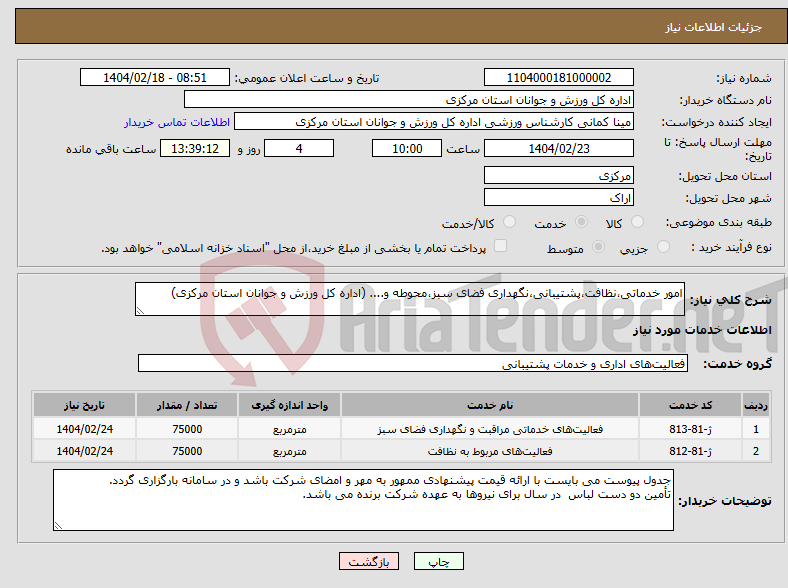Viewport: 788px width, 588px height.
Task: Click row number 1 cell
Action: click(756, 429)
